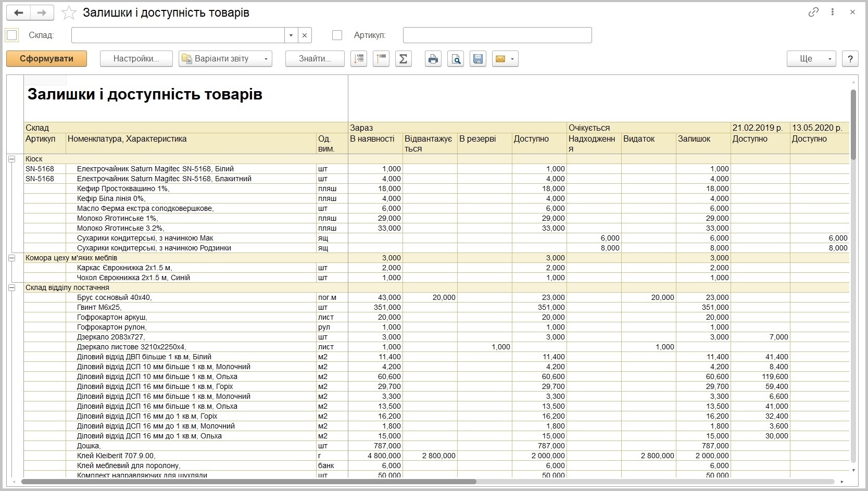Click the Сформувати button
Image resolution: width=868 pixels, height=491 pixels.
point(46,59)
